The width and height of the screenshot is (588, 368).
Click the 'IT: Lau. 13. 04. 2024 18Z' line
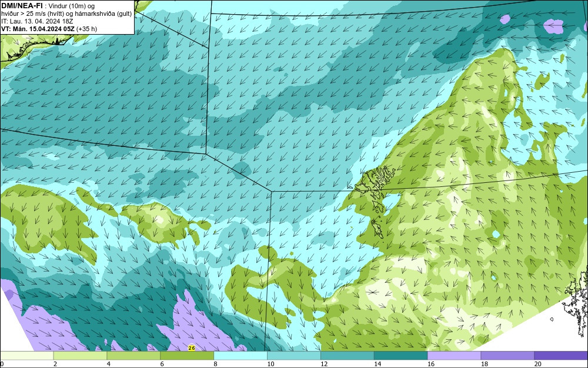[x=37, y=21]
